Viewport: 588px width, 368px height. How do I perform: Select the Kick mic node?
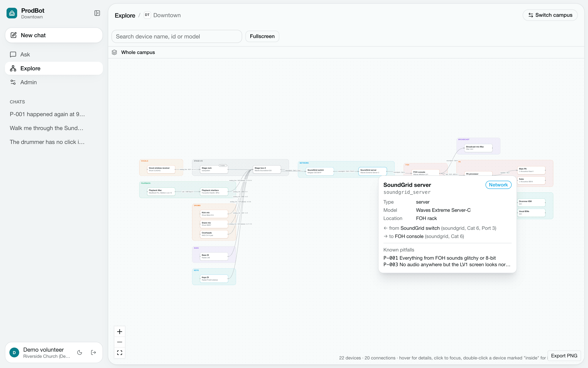pos(214,214)
